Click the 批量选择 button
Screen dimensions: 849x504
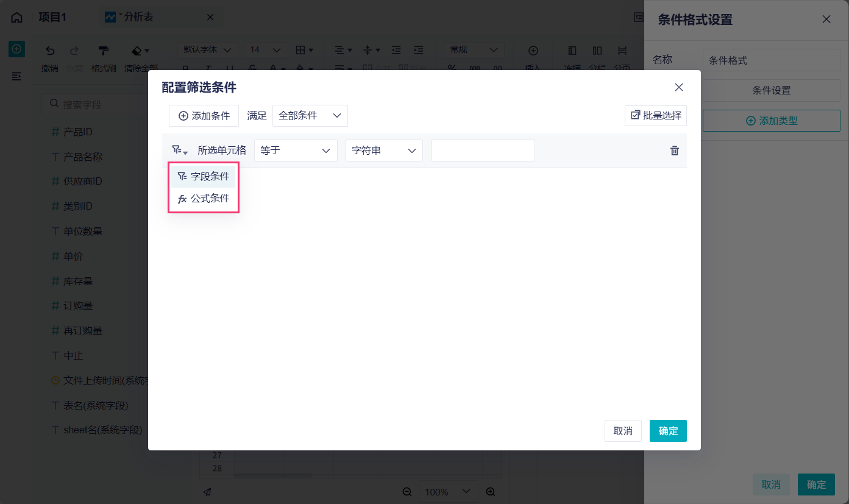click(656, 116)
